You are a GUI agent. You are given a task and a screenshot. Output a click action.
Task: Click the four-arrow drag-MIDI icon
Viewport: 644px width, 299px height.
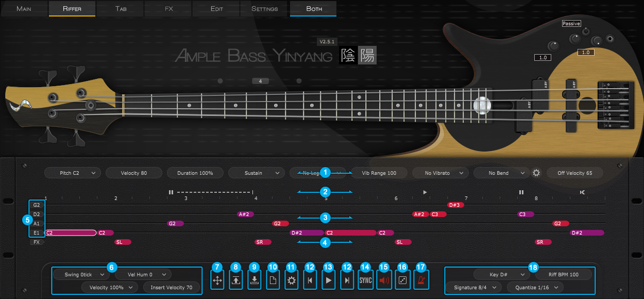pyautogui.click(x=217, y=280)
